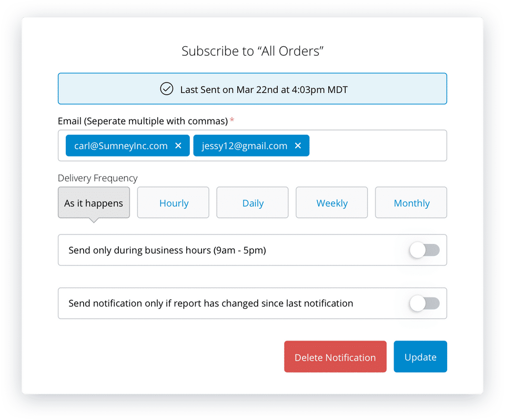This screenshot has width=505, height=420.
Task: Select the "As it happens" frequency
Action: [x=94, y=203]
